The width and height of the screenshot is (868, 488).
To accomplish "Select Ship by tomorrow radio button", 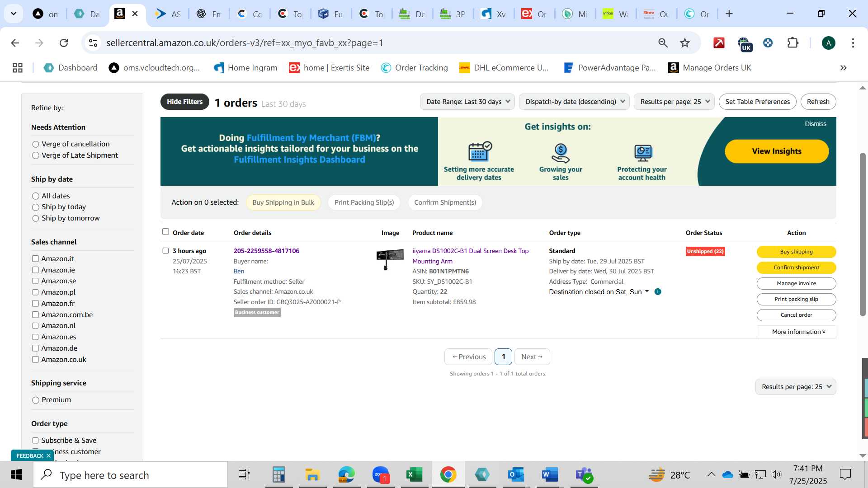I will [36, 219].
